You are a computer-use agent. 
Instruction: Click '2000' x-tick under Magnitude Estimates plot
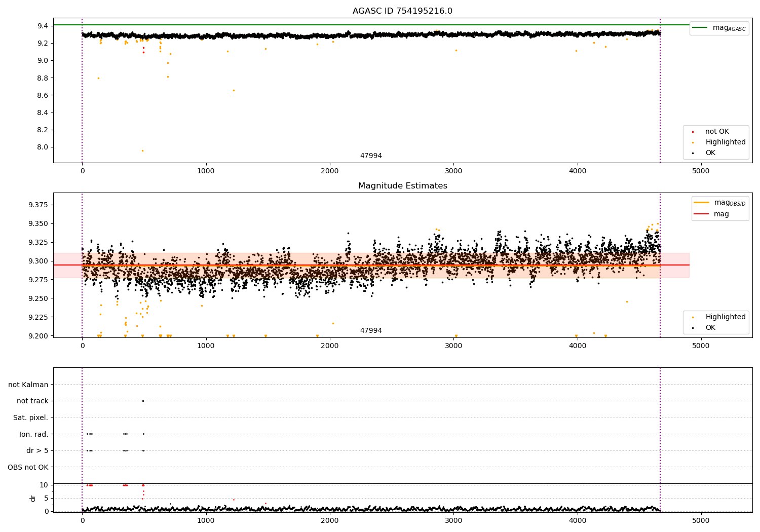pos(330,346)
